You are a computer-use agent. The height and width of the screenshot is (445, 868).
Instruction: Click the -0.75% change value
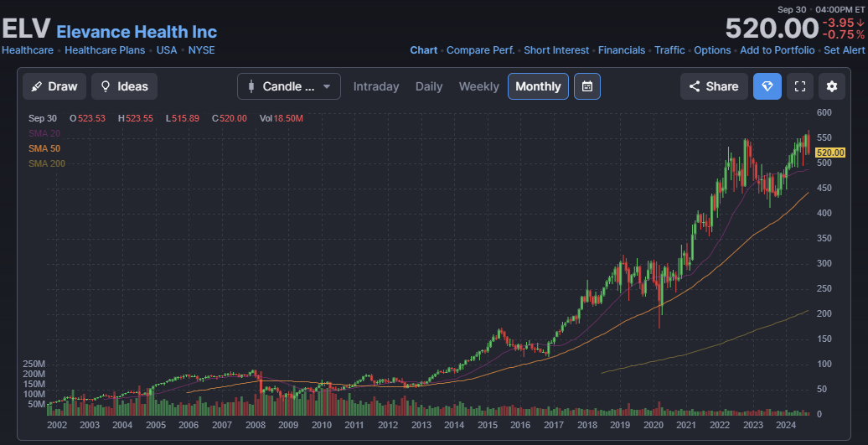pos(844,34)
